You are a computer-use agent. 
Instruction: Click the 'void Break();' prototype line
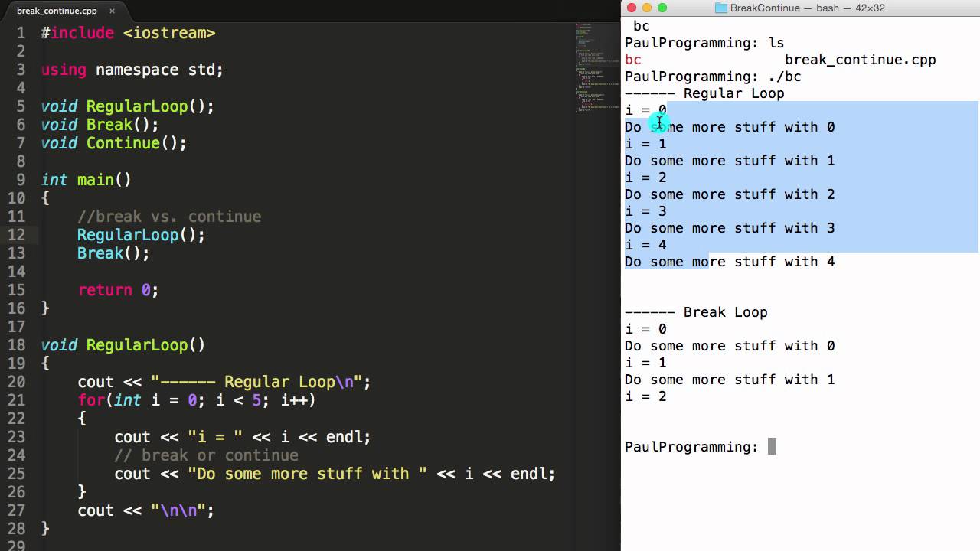[100, 125]
